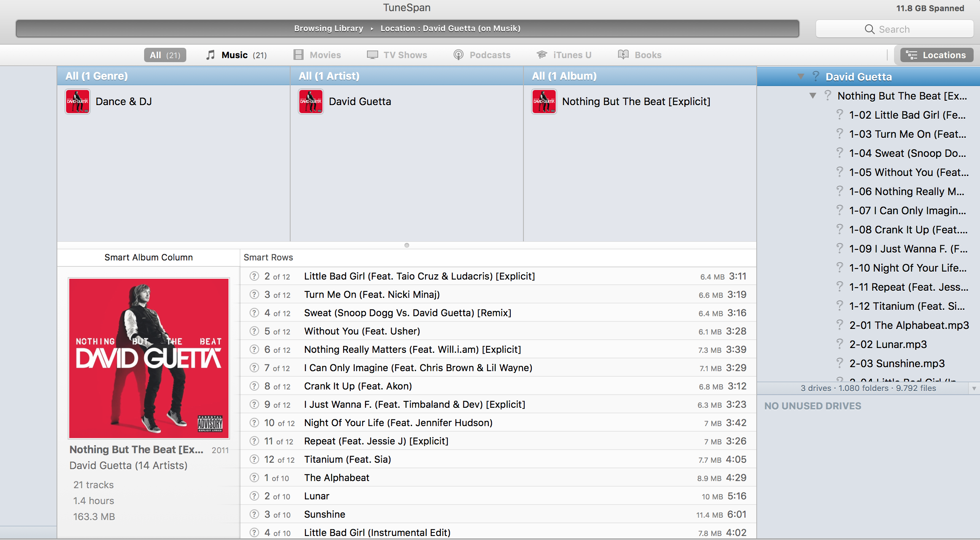980x540 pixels.
Task: Select the All (1 Album) header
Action: pos(564,76)
